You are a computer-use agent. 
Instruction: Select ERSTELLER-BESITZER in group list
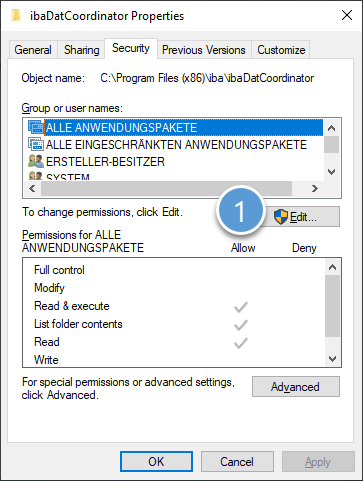(105, 162)
